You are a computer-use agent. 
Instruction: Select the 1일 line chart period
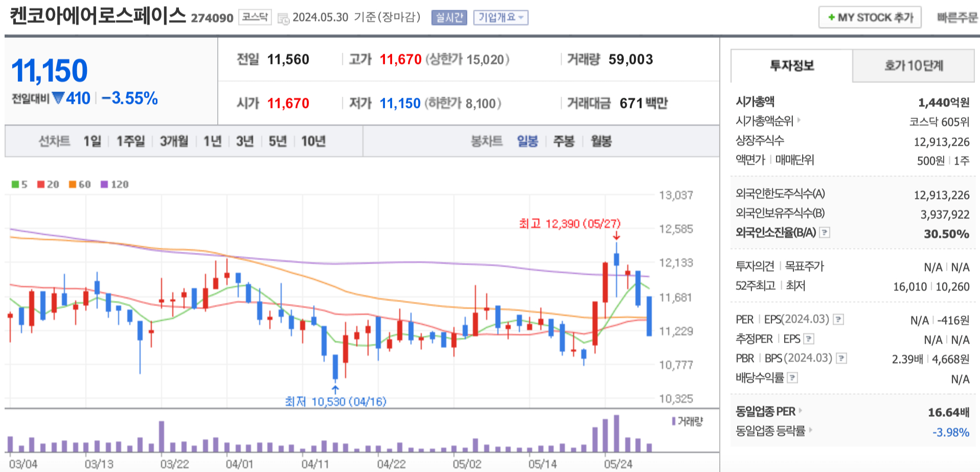pyautogui.click(x=93, y=141)
